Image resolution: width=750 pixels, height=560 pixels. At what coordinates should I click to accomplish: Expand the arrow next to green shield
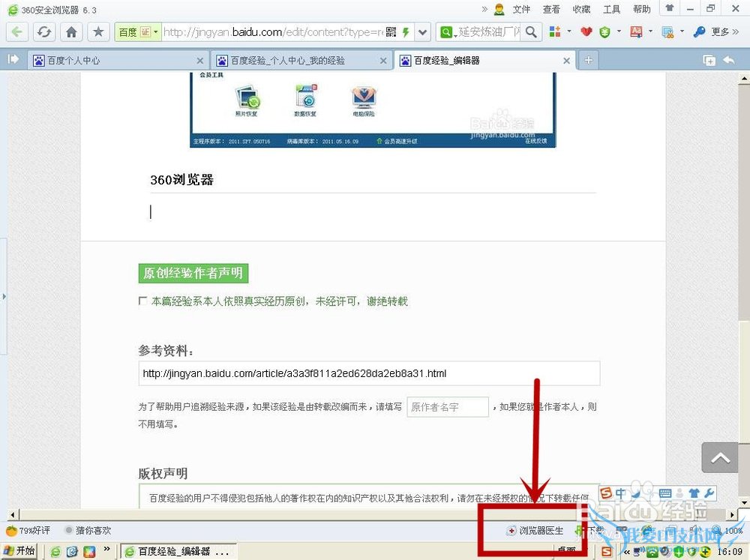point(619,31)
